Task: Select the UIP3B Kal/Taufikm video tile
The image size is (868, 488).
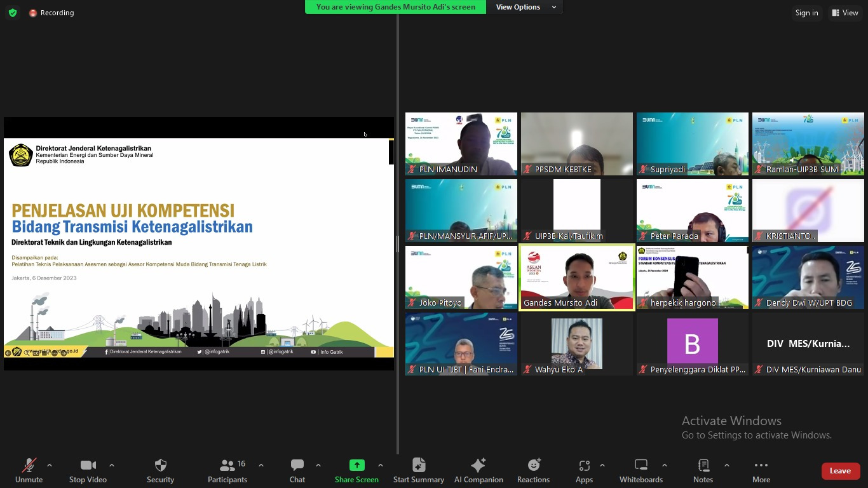Action: pos(577,211)
